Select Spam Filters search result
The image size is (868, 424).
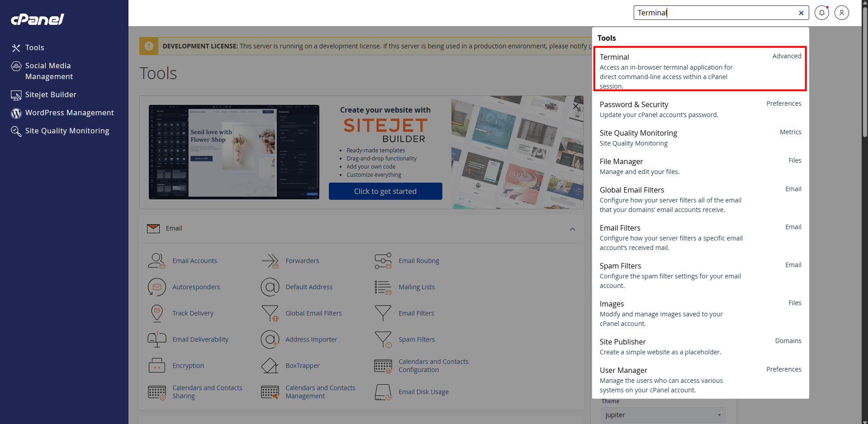click(701, 275)
